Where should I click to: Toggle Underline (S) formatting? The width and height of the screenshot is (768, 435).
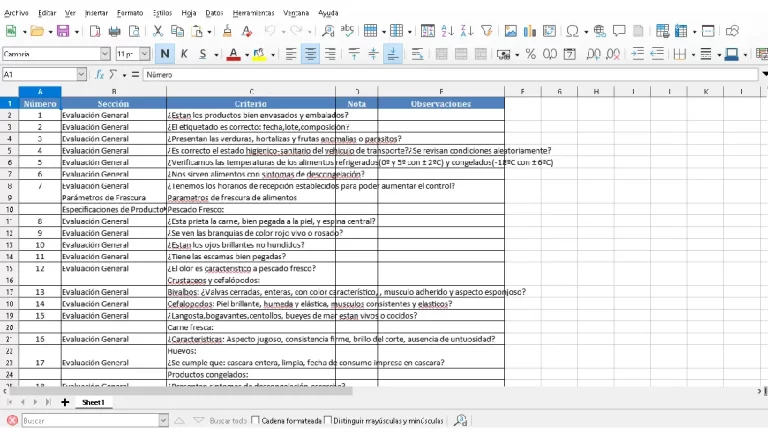pos(203,54)
